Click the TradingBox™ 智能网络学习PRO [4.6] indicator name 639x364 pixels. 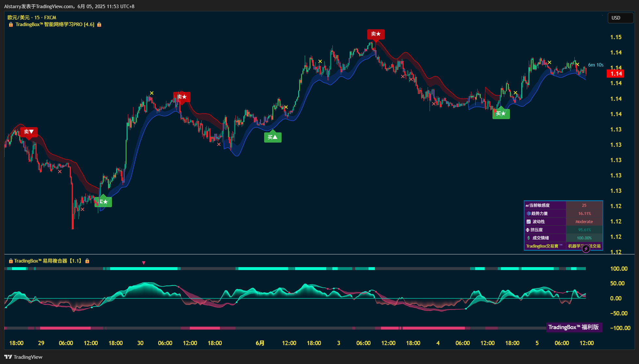point(55,24)
